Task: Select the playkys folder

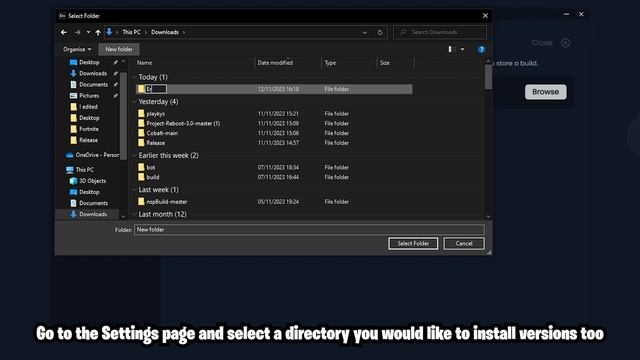Action: 156,114
